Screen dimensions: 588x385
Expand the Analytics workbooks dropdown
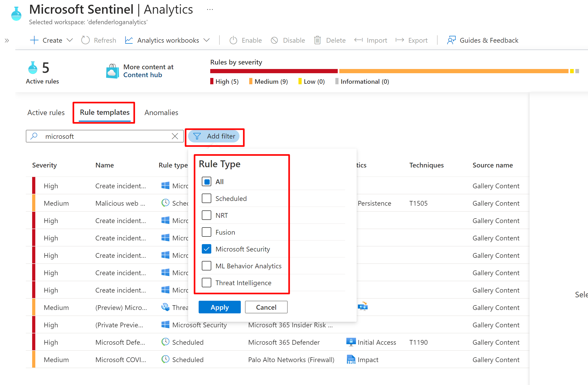point(168,40)
